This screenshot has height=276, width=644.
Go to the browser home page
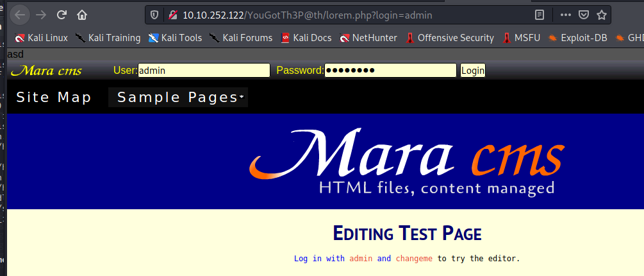coord(82,14)
